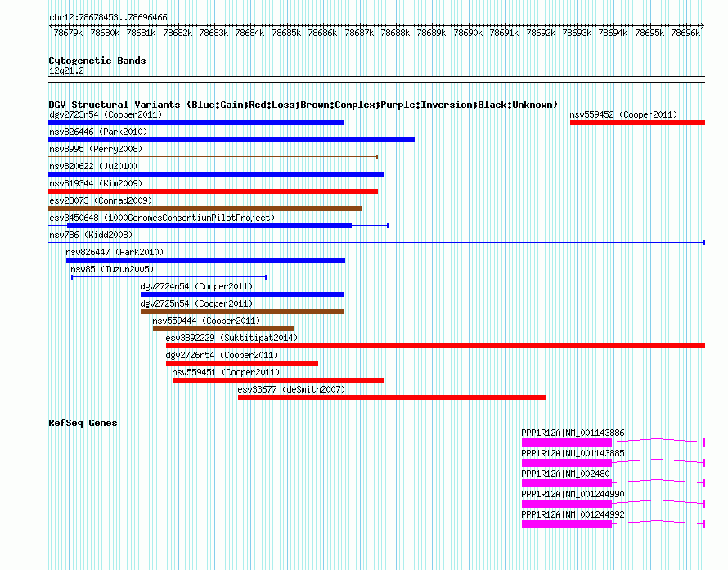Open the nsv819344 (Kim2009) label
The height and width of the screenshot is (570, 728).
click(x=96, y=183)
